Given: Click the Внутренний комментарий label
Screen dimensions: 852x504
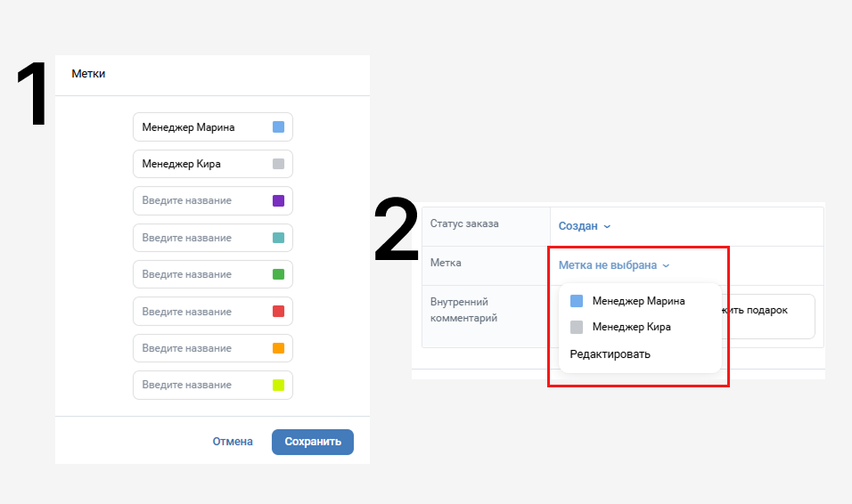Looking at the screenshot, I should [464, 310].
